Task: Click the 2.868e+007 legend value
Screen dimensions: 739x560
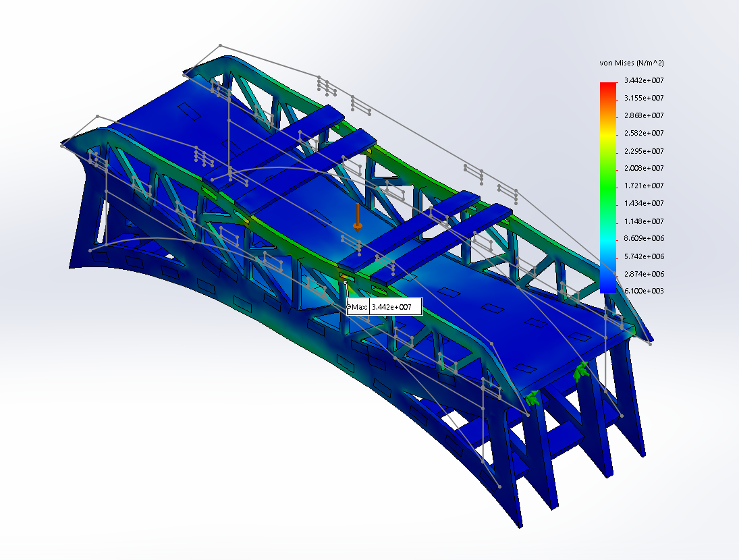Action: (x=644, y=115)
